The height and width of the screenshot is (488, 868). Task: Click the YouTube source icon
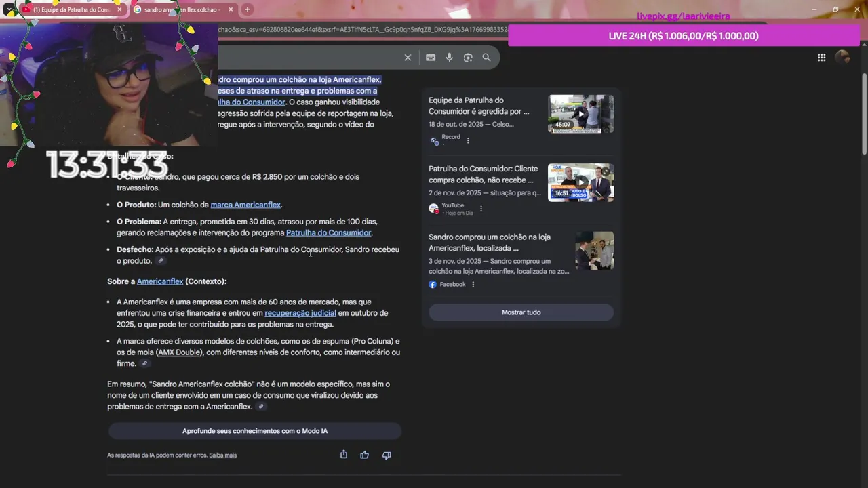[x=434, y=209]
